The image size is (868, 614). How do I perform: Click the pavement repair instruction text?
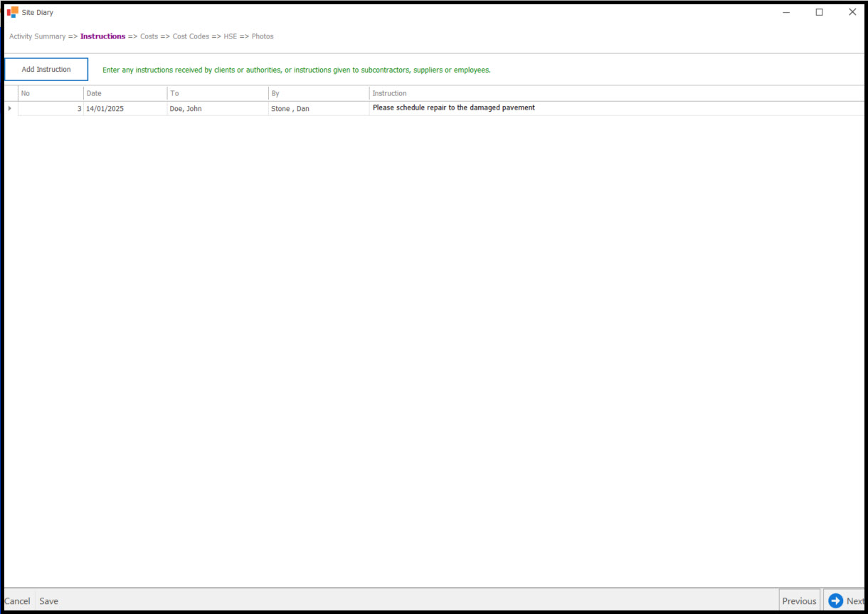point(453,108)
